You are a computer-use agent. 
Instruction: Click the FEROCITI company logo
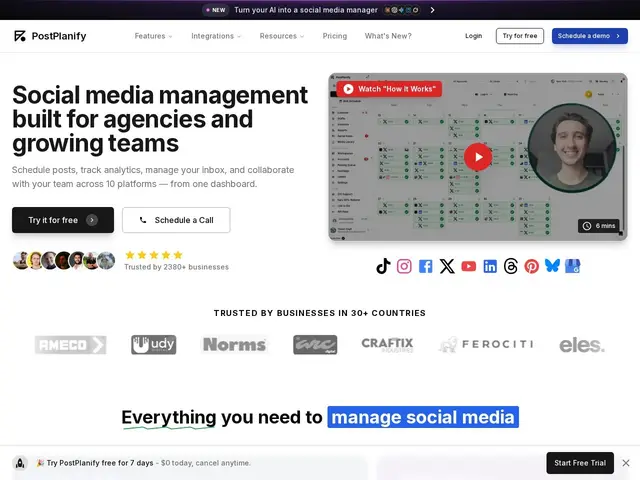[x=486, y=345]
